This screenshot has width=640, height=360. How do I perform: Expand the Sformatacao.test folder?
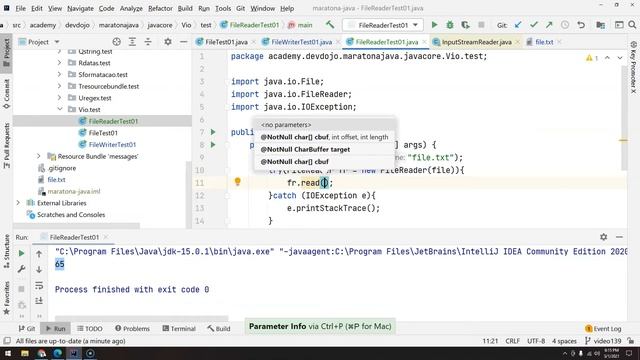coord(60,74)
